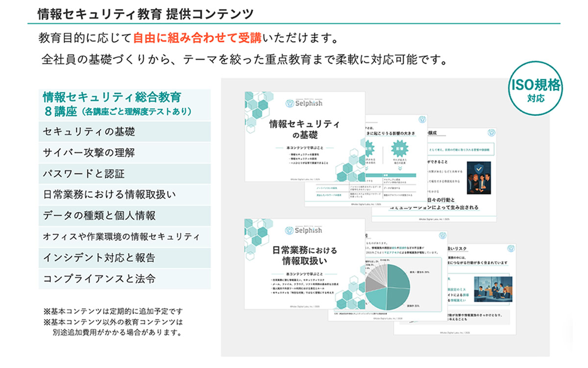Image resolution: width=588 pixels, height=368 pixels.
Task: Click the pie chart on the lower slide
Action: click(x=388, y=287)
